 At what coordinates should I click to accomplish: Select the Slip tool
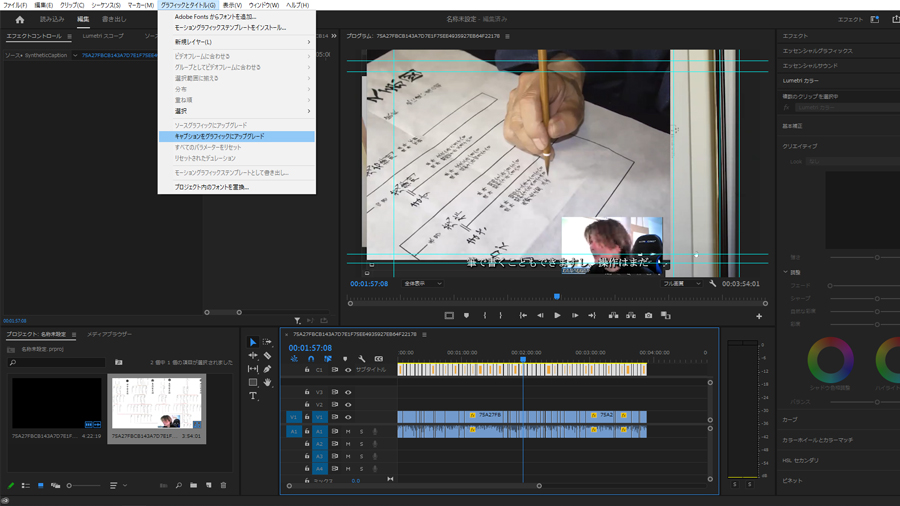[253, 369]
